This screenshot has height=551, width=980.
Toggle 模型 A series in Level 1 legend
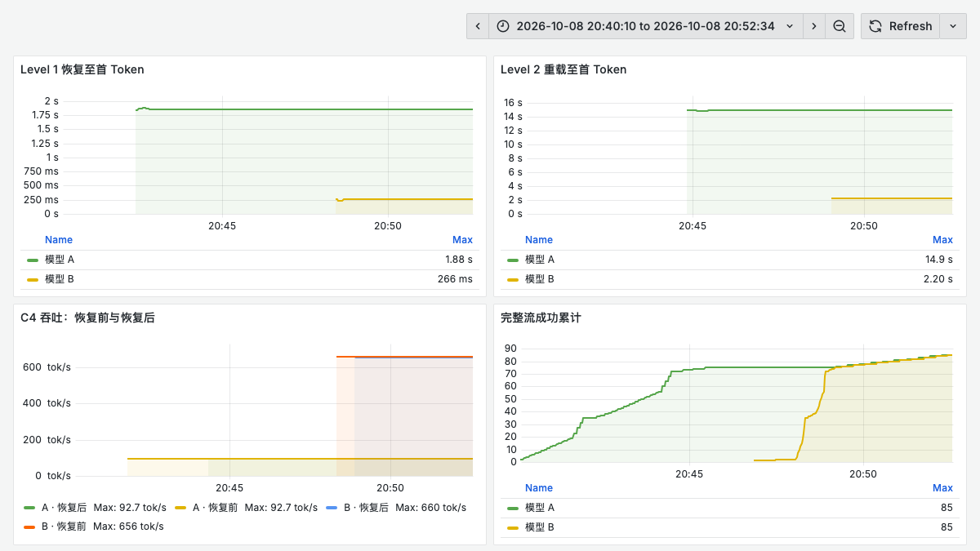(60, 260)
